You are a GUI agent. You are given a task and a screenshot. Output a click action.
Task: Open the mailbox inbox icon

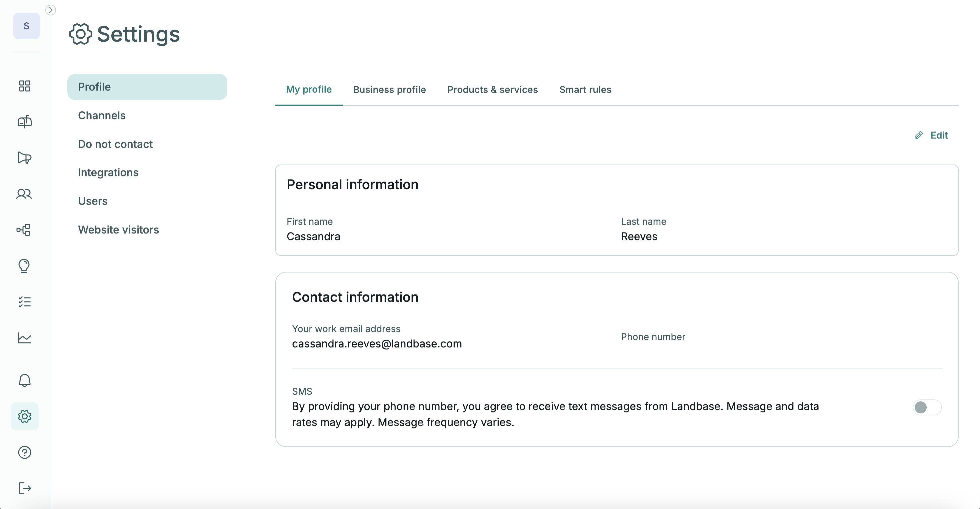click(x=24, y=122)
